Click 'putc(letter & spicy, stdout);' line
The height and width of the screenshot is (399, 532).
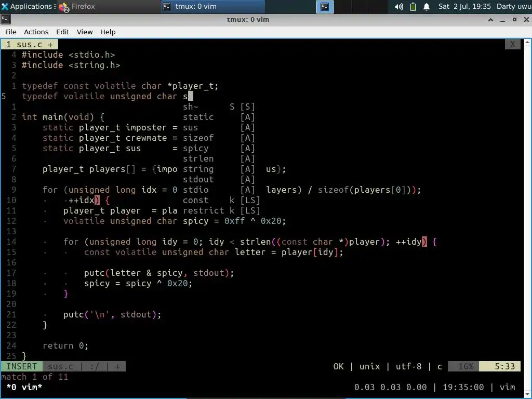tap(159, 273)
